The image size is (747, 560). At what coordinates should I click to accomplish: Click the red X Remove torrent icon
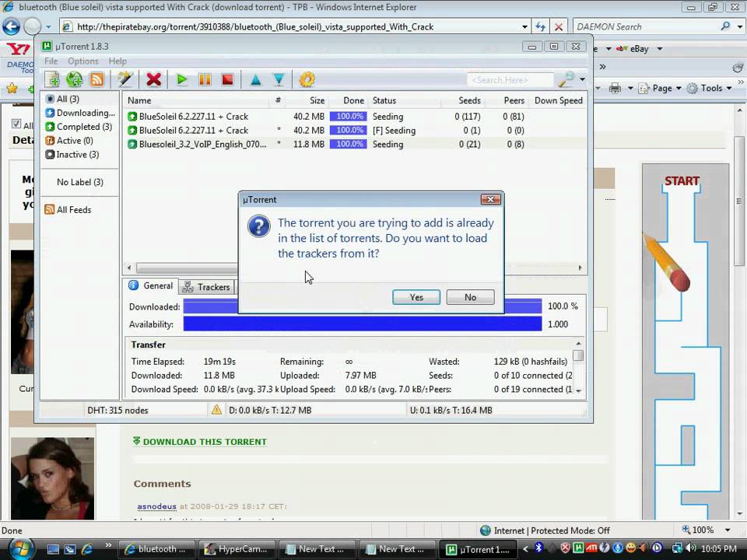point(154,79)
